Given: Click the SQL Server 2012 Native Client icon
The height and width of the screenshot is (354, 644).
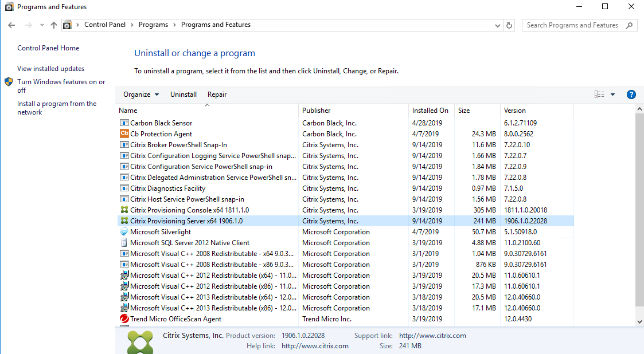Looking at the screenshot, I should [124, 242].
